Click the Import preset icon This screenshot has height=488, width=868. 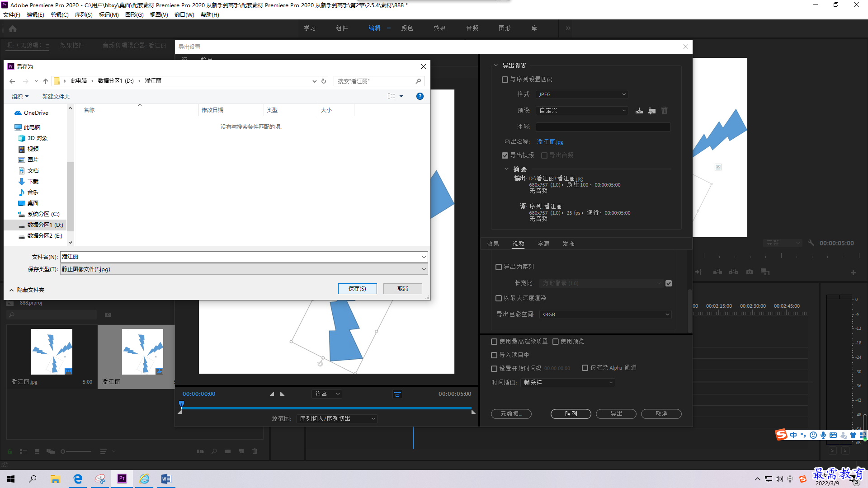pyautogui.click(x=652, y=111)
